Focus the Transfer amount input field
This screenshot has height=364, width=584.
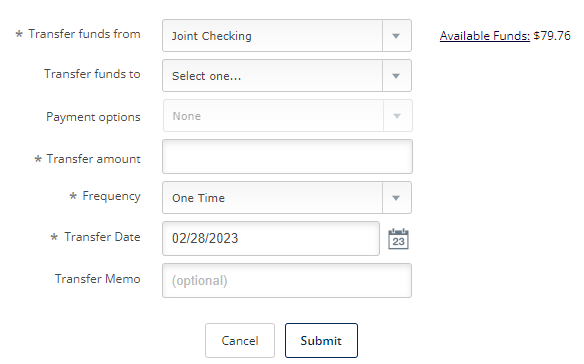click(x=287, y=156)
